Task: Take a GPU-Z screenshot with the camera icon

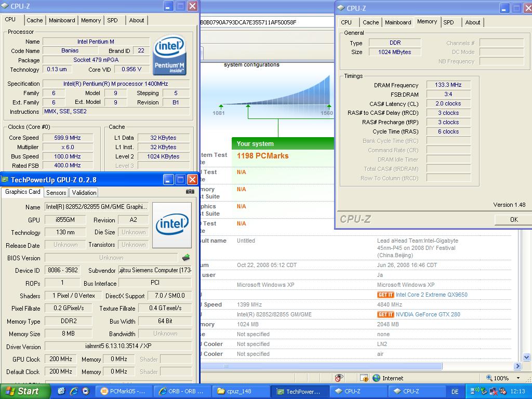Action: 190,192
